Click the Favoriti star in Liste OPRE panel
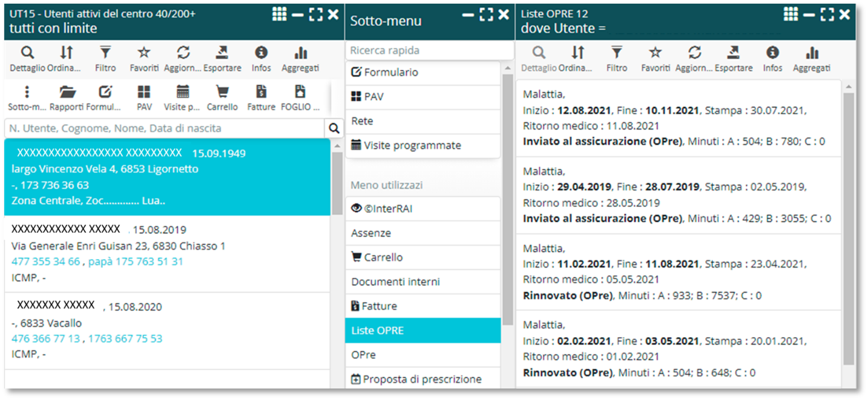This screenshot has width=868, height=400. pyautogui.click(x=655, y=53)
